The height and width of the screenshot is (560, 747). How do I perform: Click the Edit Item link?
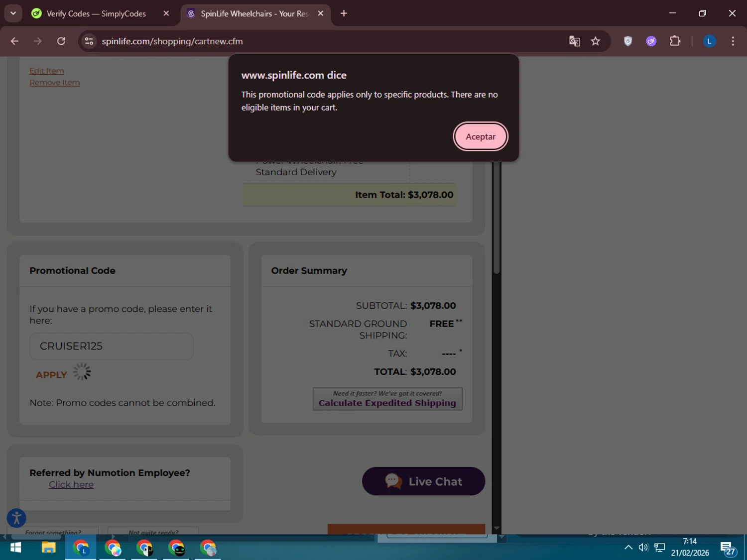coord(47,71)
